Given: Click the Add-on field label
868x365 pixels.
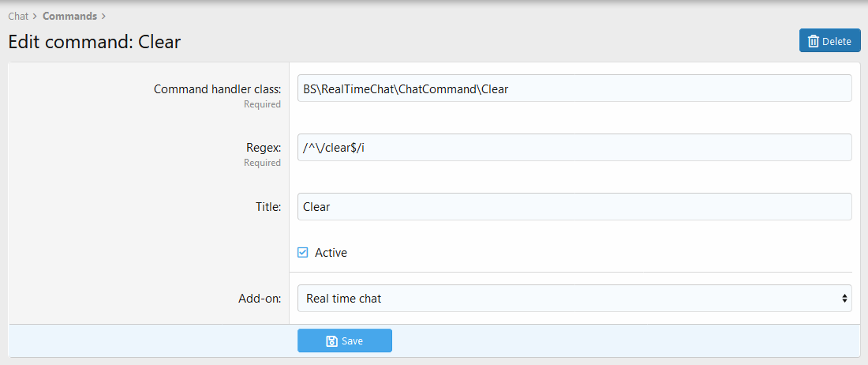Looking at the screenshot, I should tap(260, 299).
